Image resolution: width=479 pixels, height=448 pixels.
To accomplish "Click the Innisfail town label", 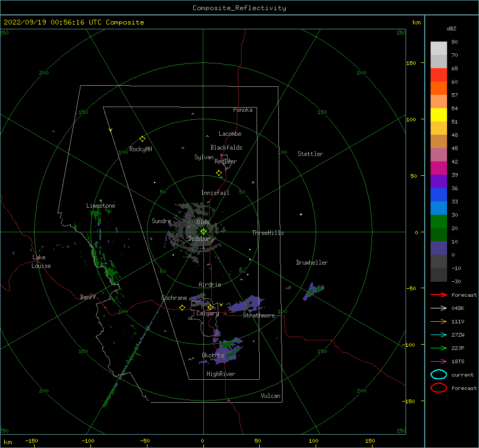I will (215, 193).
